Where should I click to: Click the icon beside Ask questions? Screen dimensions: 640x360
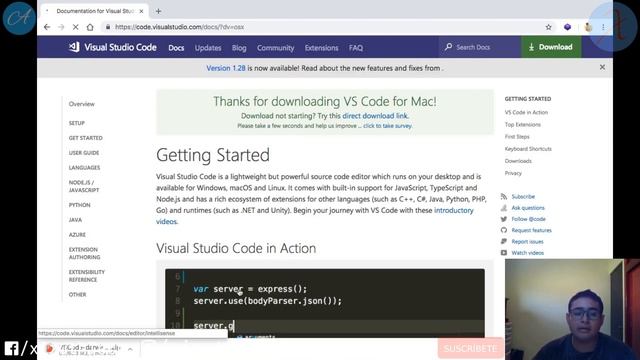tap(504, 208)
